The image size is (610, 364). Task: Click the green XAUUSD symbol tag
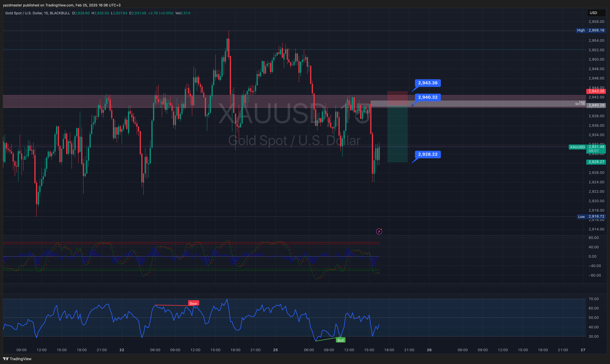tap(577, 147)
